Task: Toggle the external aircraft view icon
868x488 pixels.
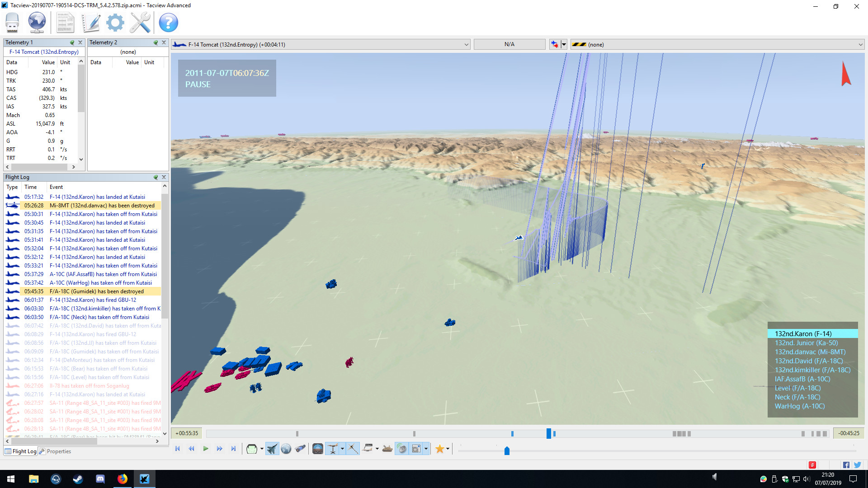Action: (x=272, y=449)
